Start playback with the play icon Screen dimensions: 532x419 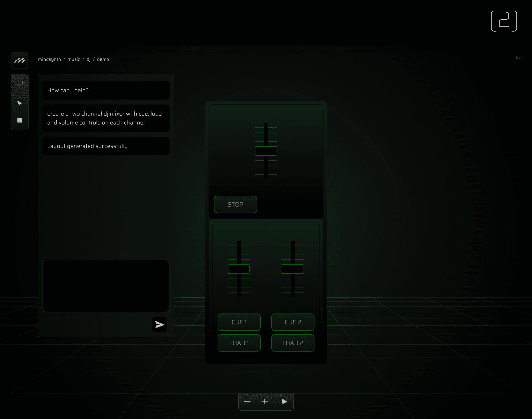tap(284, 401)
